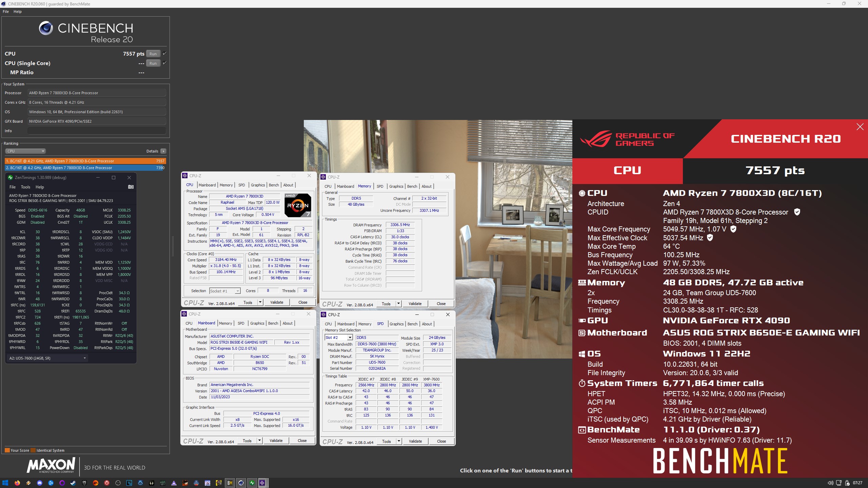Viewport: 868px width, 488px height.
Task: Open Steam from the taskbar
Action: 73,483
